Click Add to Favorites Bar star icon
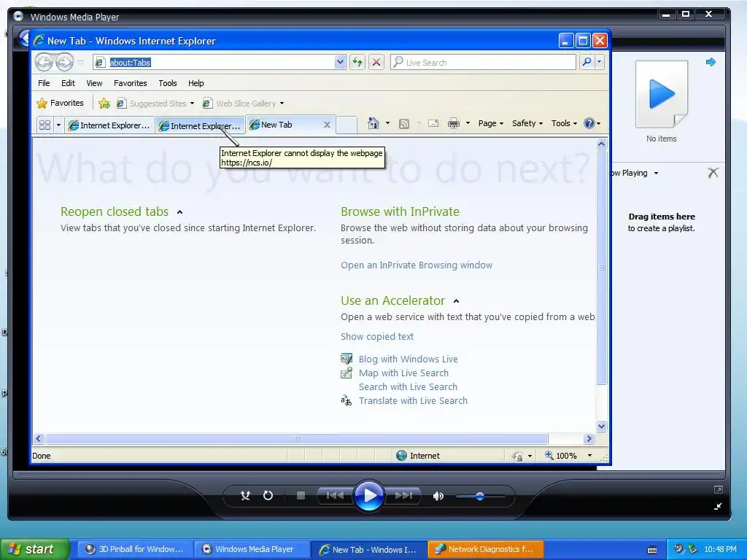 coord(104,104)
